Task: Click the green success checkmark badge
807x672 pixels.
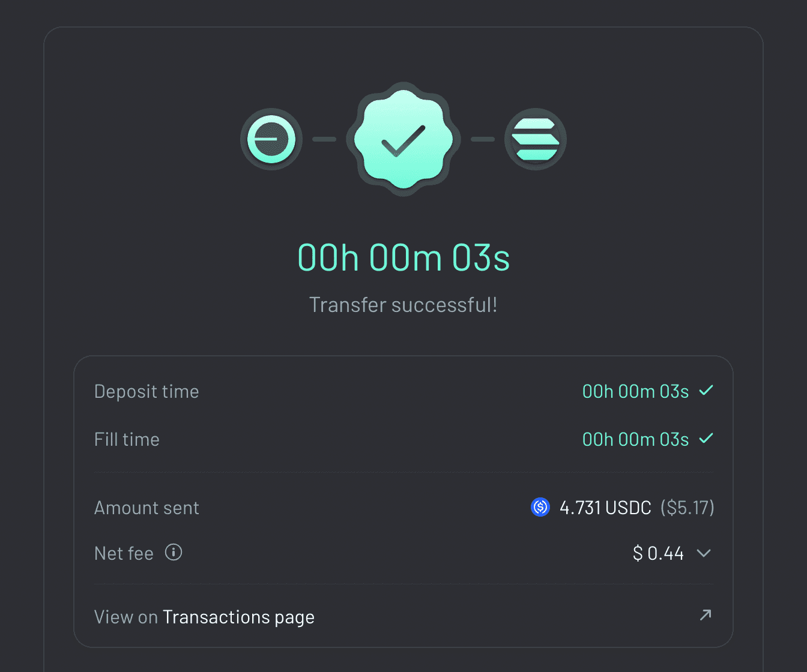Action: coord(403,139)
